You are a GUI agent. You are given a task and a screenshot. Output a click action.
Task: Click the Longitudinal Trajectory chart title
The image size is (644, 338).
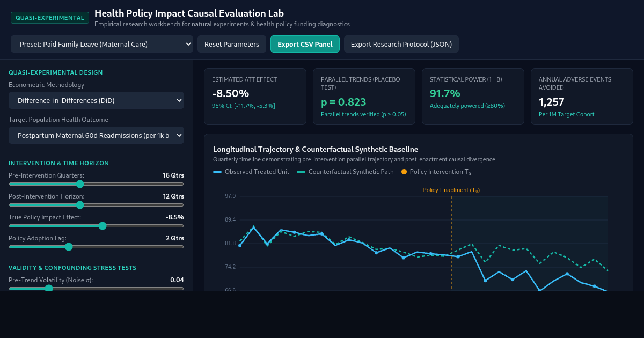pos(316,149)
